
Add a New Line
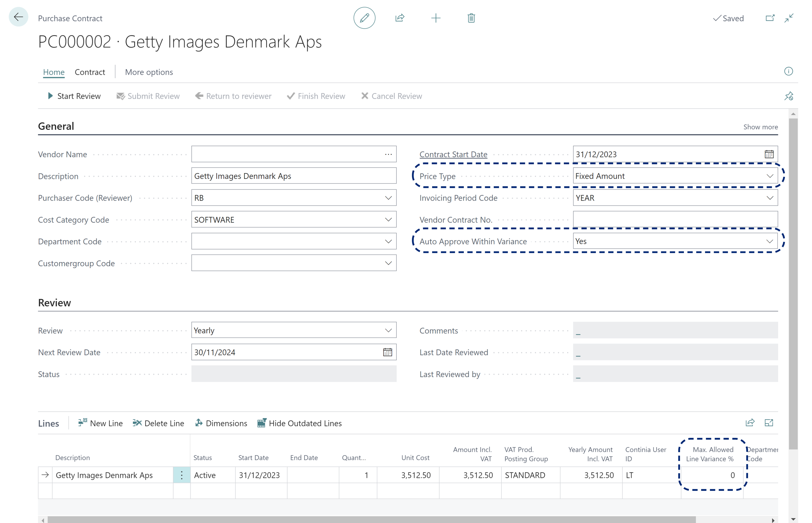click(100, 423)
